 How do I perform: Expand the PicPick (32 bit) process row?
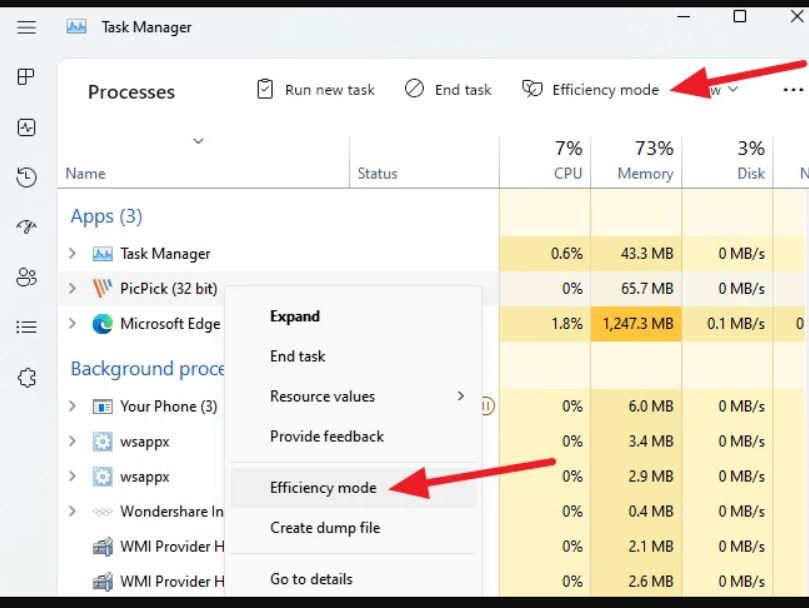click(72, 288)
